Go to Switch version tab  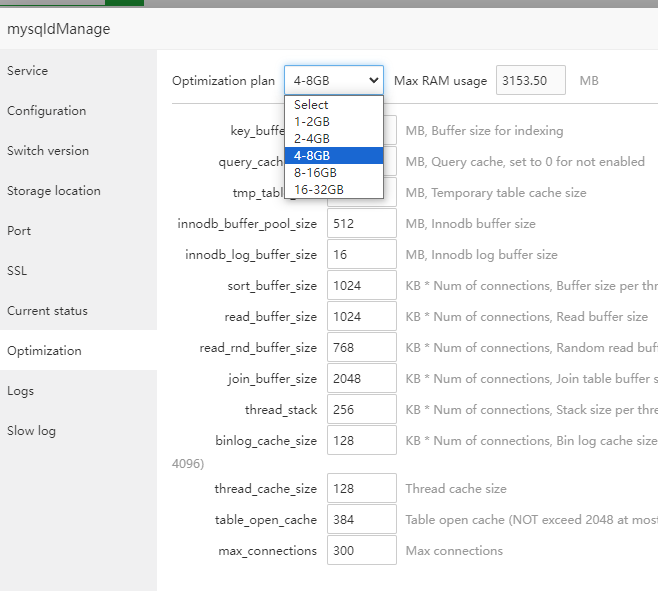coord(48,151)
